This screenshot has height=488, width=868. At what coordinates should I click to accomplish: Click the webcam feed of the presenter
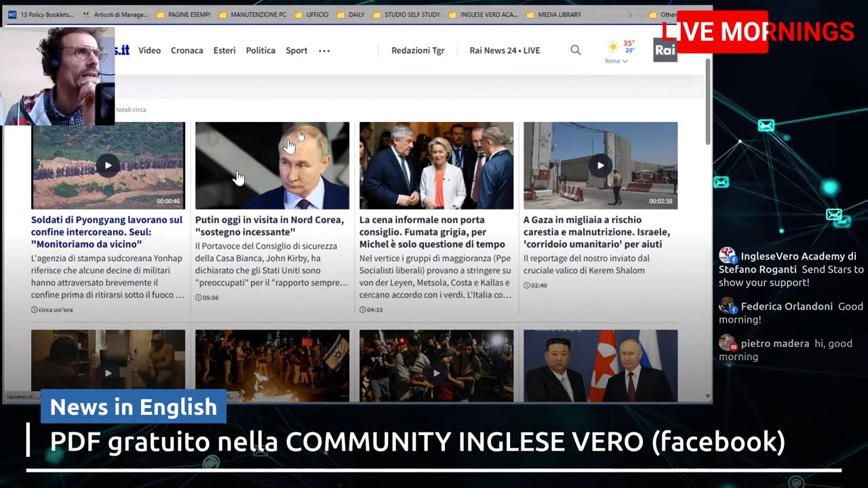click(58, 76)
